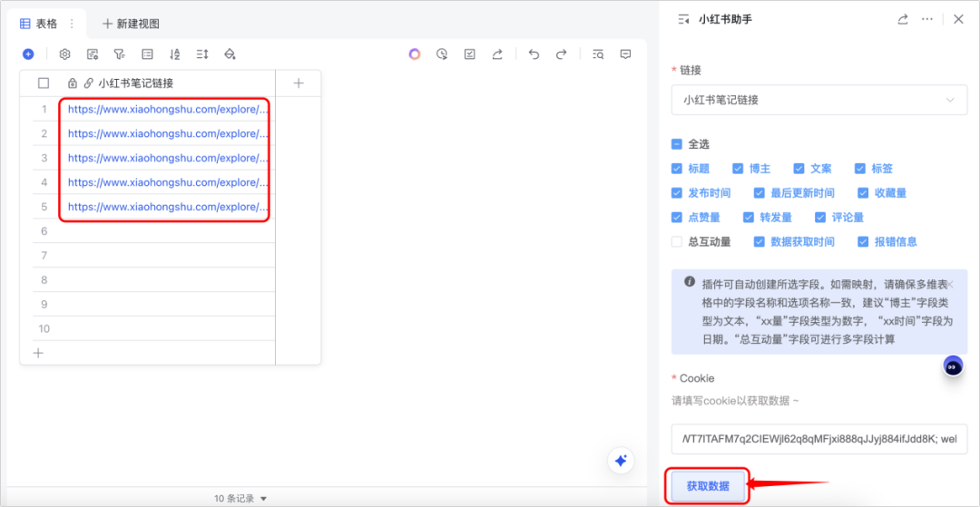
Task: Add a new row at table bottom
Action: point(38,353)
